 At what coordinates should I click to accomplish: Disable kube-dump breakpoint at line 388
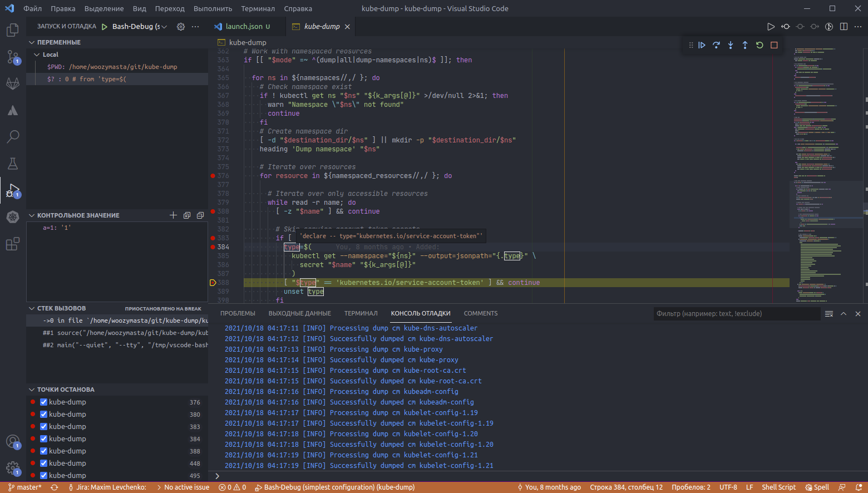coord(43,451)
